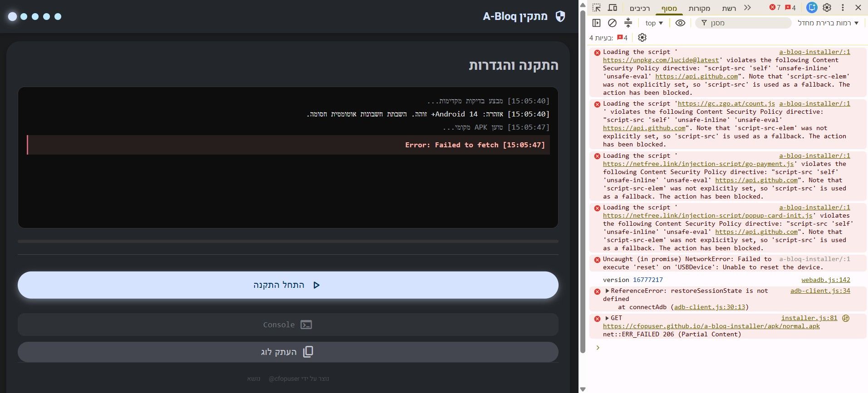Open the gc.zgo.at/count.js link
This screenshot has height=393, width=868.
click(726, 103)
